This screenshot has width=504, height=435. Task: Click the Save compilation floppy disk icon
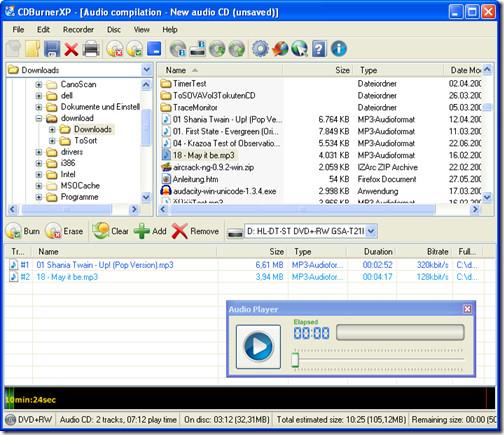click(52, 49)
